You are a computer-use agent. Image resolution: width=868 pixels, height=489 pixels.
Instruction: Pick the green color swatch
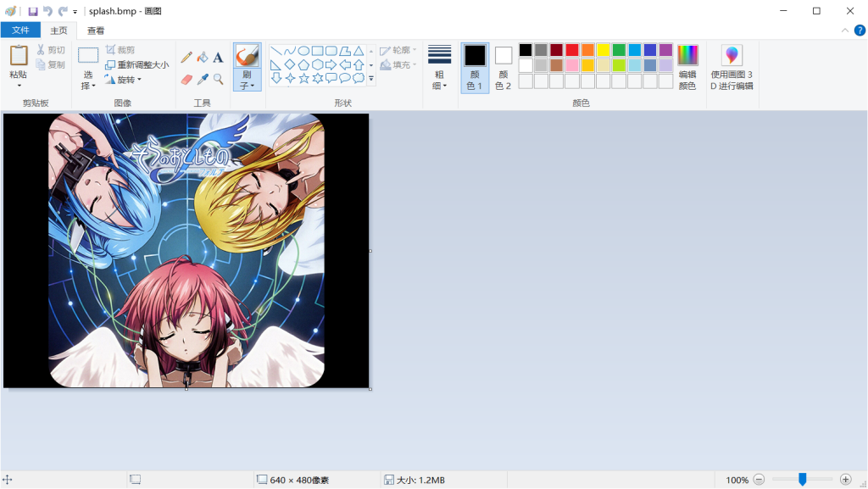[x=619, y=50]
